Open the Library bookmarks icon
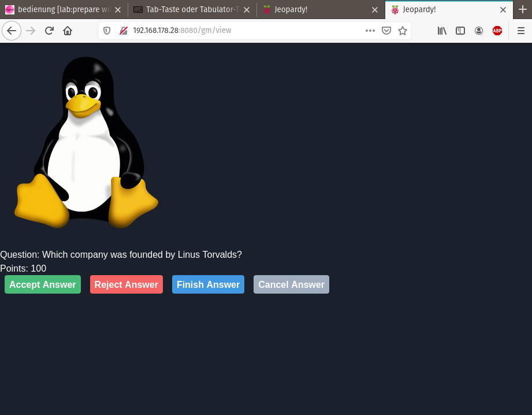 pos(442,31)
